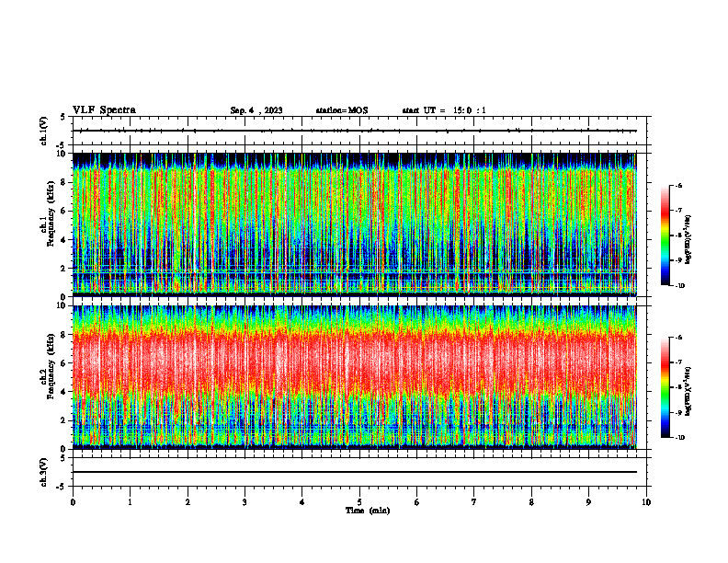Select the 'start UT = 15: 0 : 1' label
This screenshot has width=728, height=563.
[444, 110]
